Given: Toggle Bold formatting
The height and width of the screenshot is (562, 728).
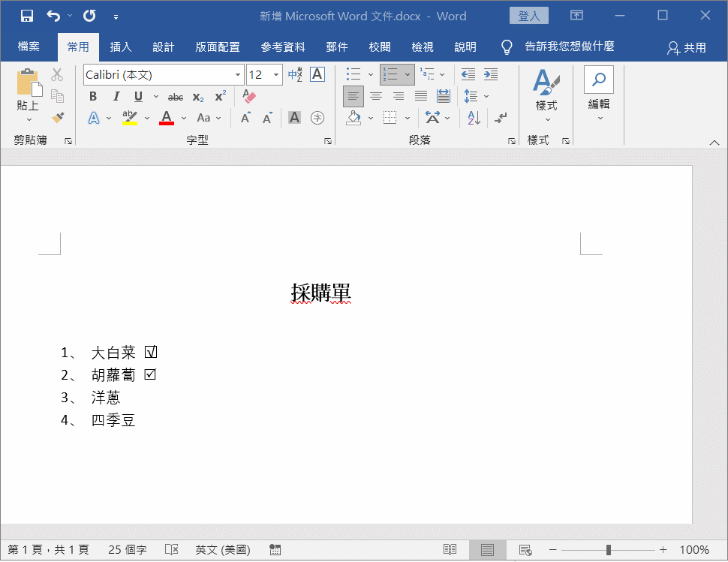Looking at the screenshot, I should coord(93,96).
